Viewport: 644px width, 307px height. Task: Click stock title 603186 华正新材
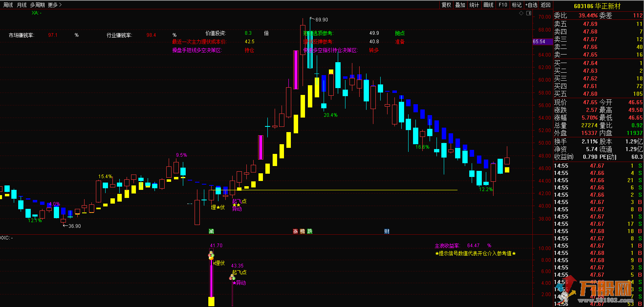tap(597, 6)
